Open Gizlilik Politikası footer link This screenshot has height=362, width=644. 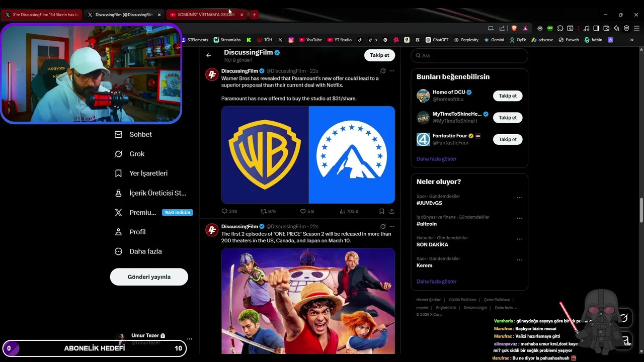(462, 300)
